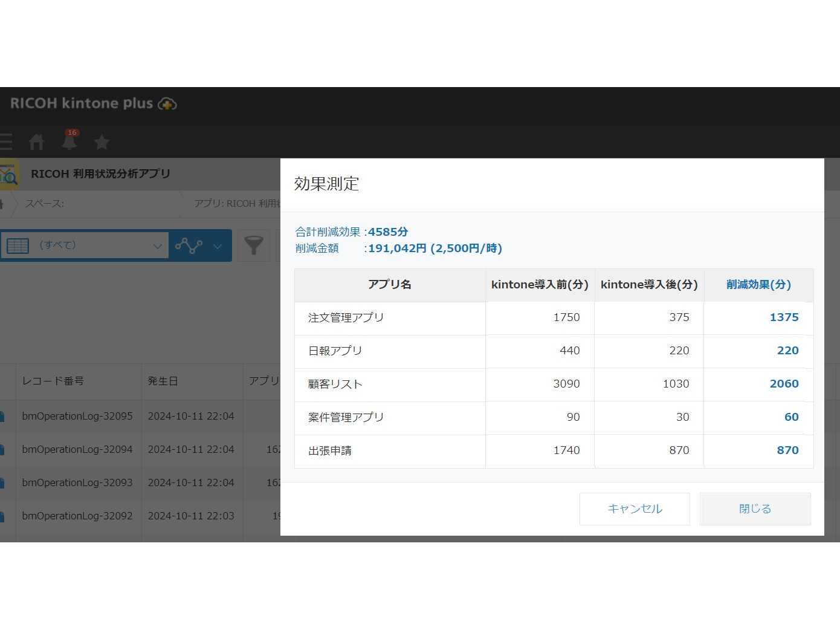Open the filter funnel icon
Image resolution: width=840 pixels, height=630 pixels.
254,245
